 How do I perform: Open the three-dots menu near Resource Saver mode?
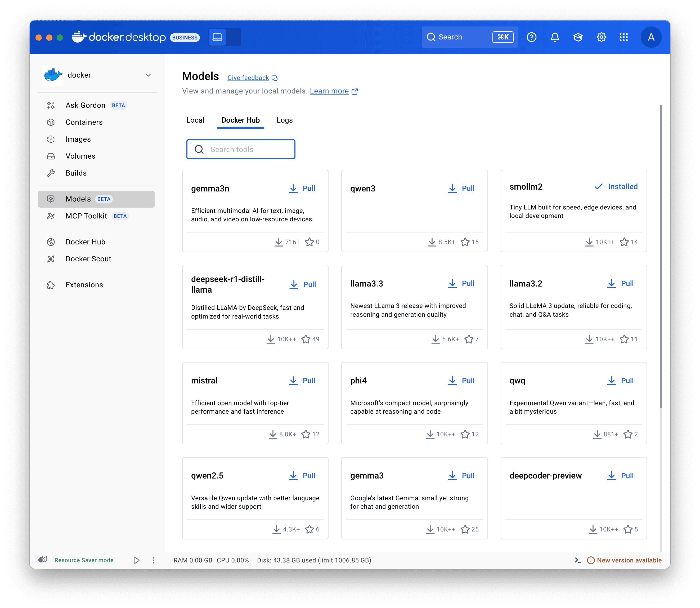click(x=154, y=560)
